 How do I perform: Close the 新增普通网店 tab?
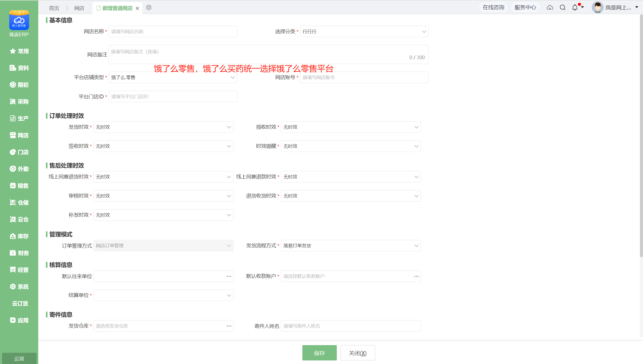point(137,8)
